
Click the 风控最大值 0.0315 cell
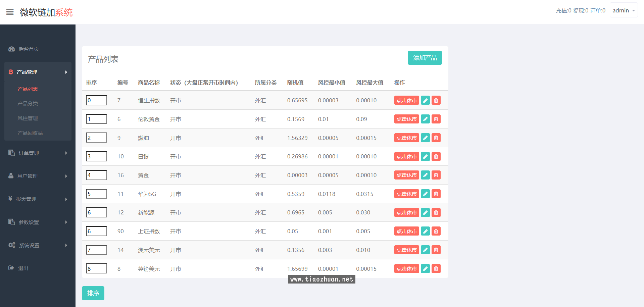(365, 194)
